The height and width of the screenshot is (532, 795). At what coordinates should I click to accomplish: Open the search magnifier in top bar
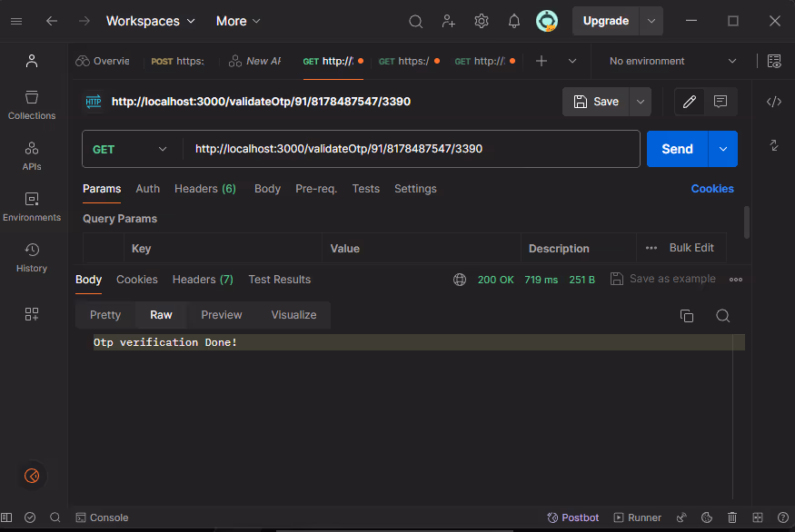(416, 21)
